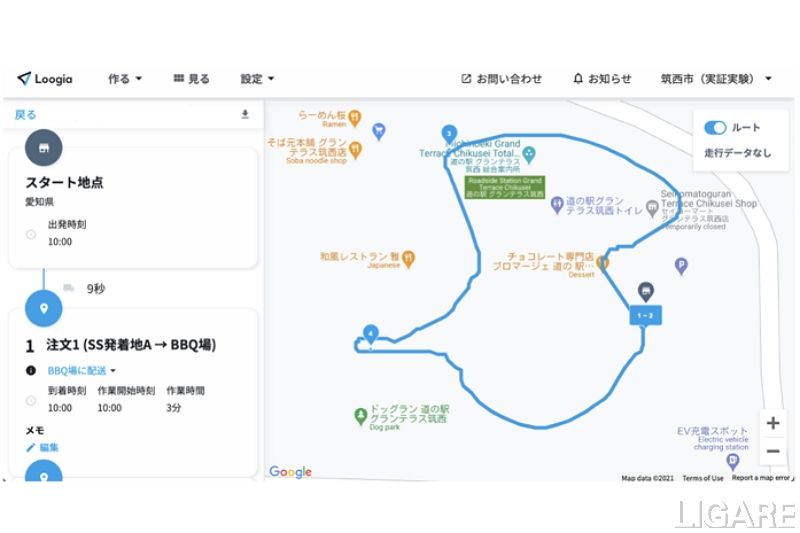This screenshot has width=800, height=533.
Task: Zoom in the map with plus button
Action: click(x=772, y=423)
